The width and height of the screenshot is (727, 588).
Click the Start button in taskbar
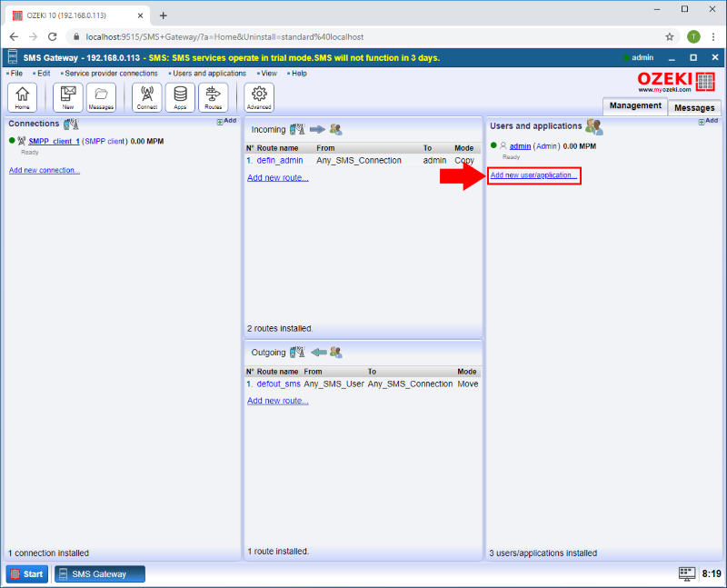click(27, 574)
